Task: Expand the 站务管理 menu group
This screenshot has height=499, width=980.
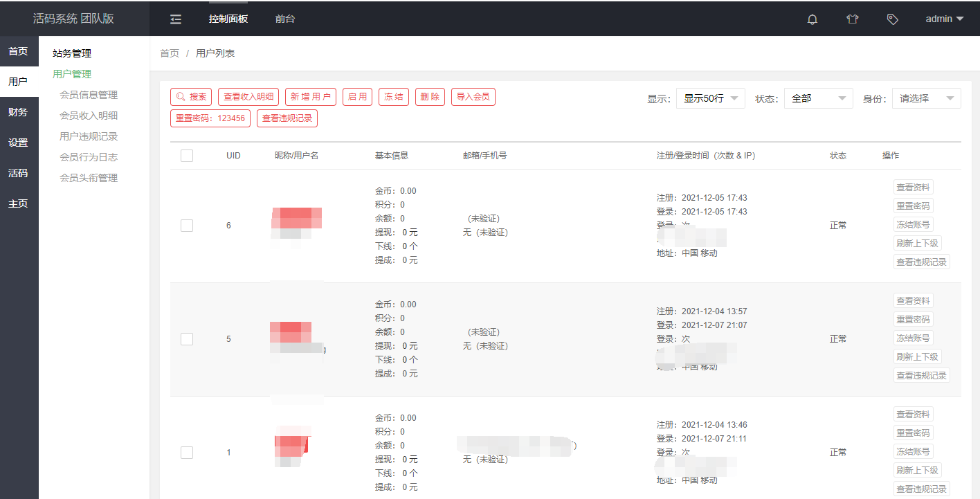Action: click(x=72, y=53)
